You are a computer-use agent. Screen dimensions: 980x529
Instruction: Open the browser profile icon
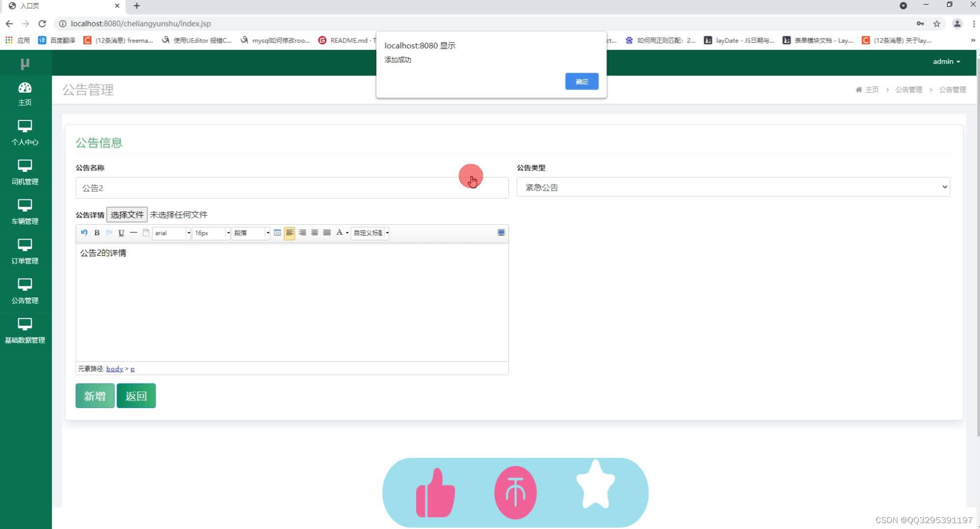[957, 24]
